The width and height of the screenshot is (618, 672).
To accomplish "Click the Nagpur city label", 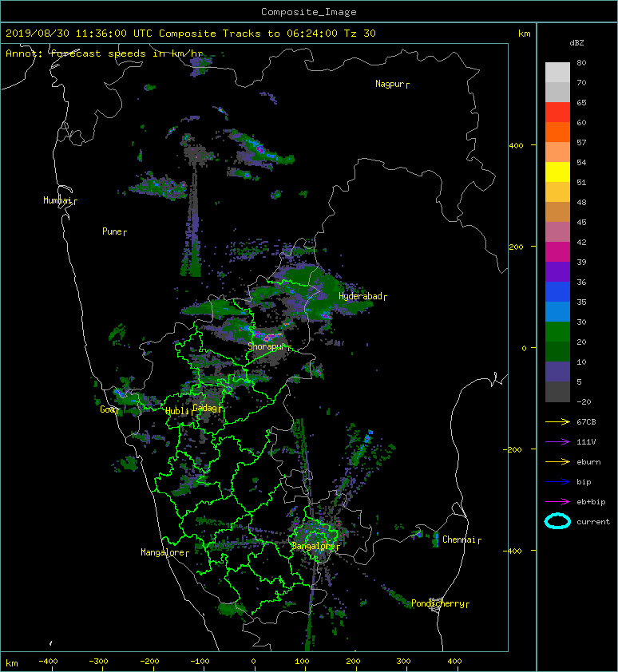I will point(392,84).
